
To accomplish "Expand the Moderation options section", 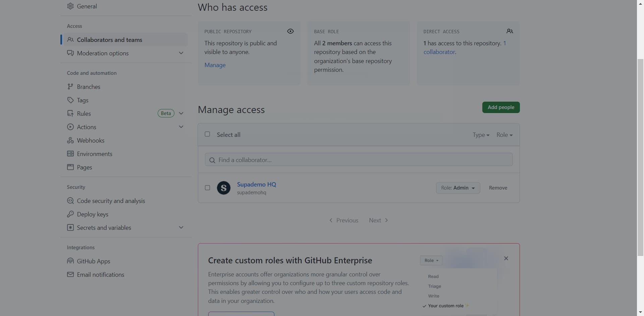I will 181,53.
